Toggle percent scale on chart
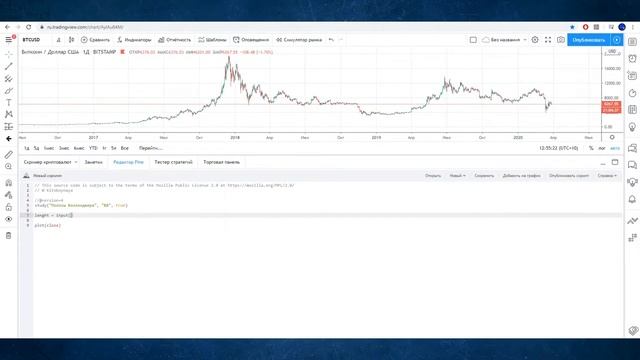Screen dimensions: 640x360 pyautogui.click(x=591, y=148)
